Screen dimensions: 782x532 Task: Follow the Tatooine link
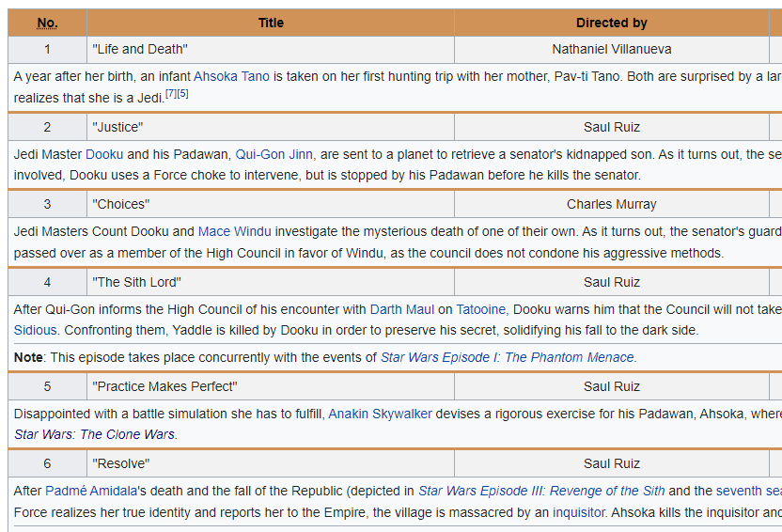[481, 309]
